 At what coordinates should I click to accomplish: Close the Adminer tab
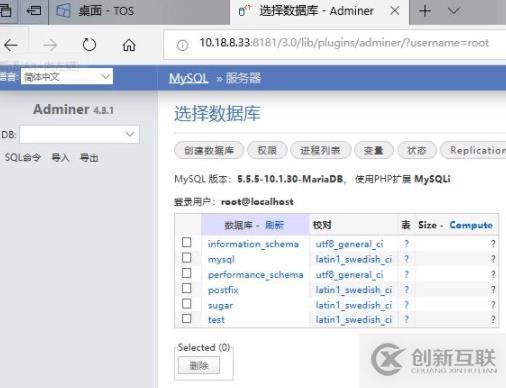coord(395,11)
